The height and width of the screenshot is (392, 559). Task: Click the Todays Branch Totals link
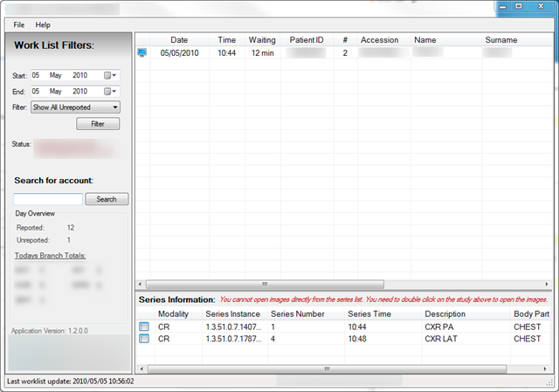coord(51,256)
